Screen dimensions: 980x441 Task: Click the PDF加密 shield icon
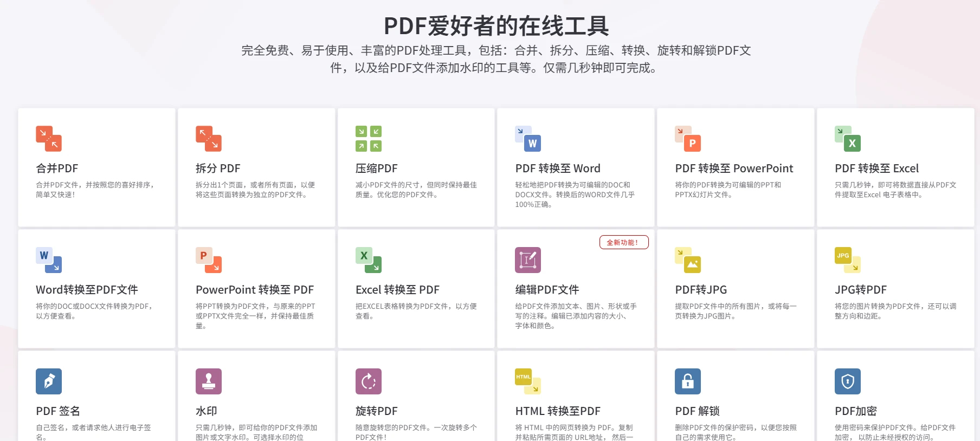coord(848,381)
